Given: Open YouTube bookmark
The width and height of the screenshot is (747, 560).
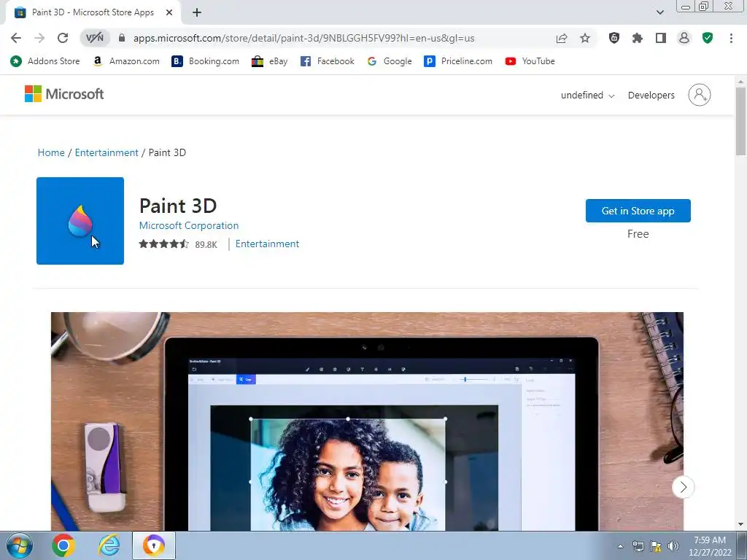Looking at the screenshot, I should click(530, 61).
